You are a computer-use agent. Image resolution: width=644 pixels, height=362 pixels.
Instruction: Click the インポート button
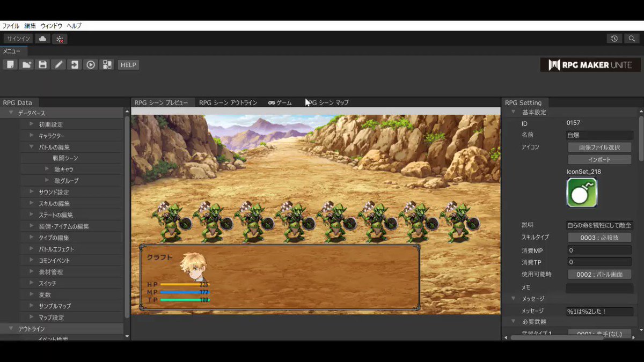(599, 160)
